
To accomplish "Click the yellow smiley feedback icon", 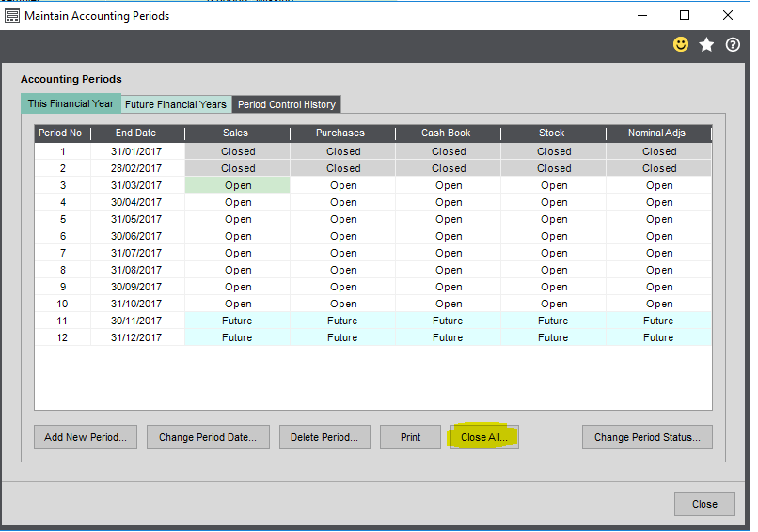I will tap(681, 44).
